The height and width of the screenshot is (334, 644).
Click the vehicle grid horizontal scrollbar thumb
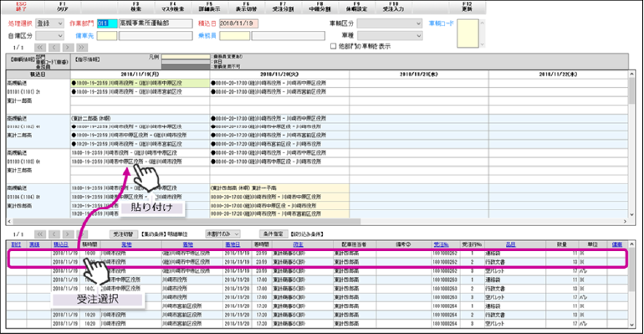pyautogui.click(x=187, y=222)
